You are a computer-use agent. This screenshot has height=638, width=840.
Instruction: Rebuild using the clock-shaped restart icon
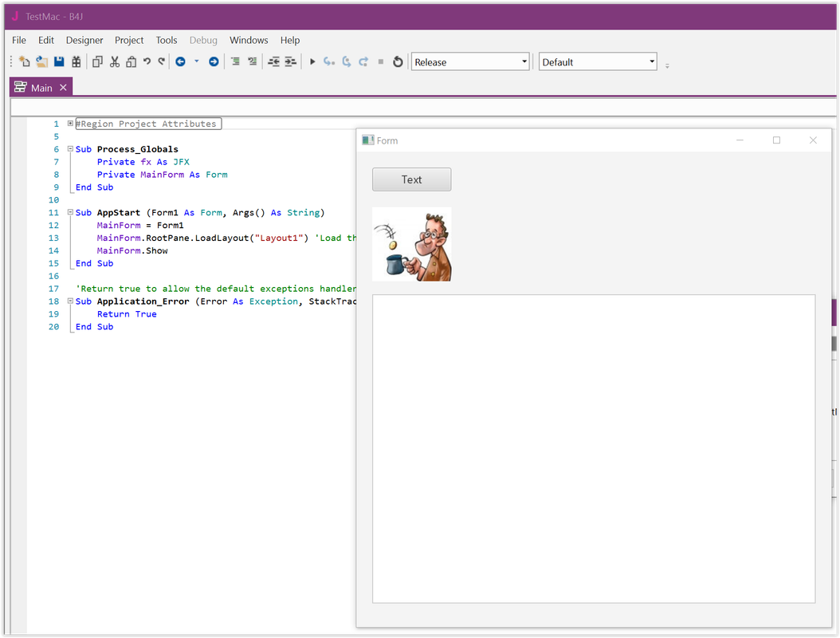tap(397, 61)
